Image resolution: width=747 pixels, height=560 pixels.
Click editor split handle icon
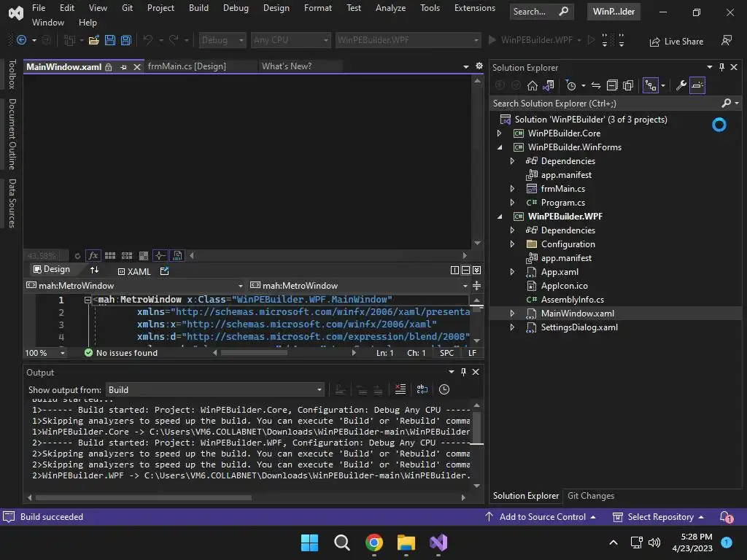coord(477,286)
